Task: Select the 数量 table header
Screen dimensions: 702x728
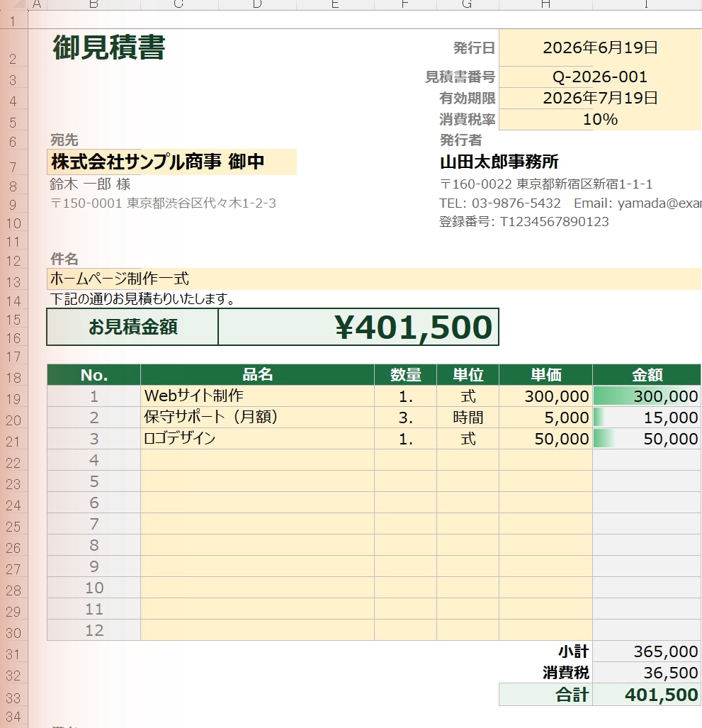Action: pos(405,375)
